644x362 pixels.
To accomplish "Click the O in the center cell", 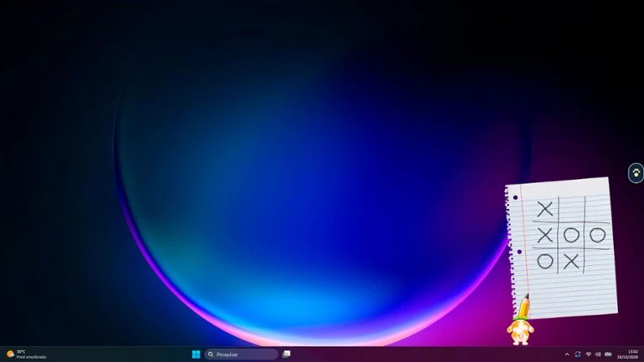I will (x=571, y=236).
